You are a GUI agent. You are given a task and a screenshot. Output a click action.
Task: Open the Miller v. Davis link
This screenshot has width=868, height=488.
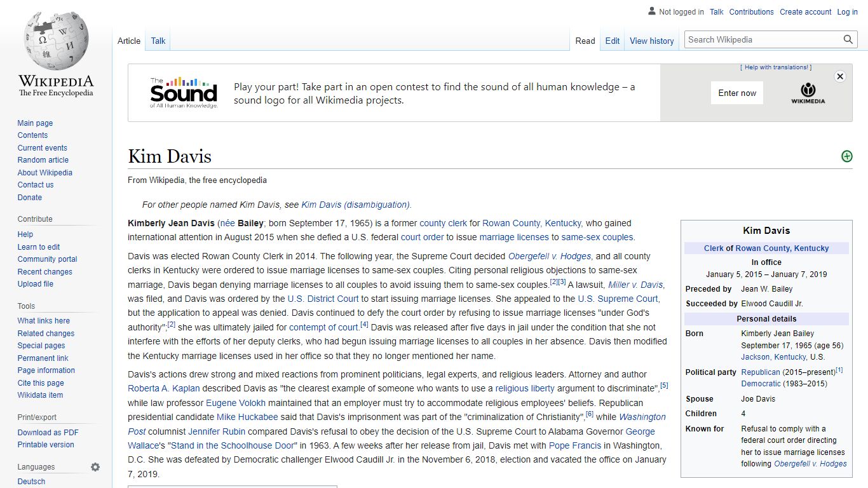pos(635,285)
